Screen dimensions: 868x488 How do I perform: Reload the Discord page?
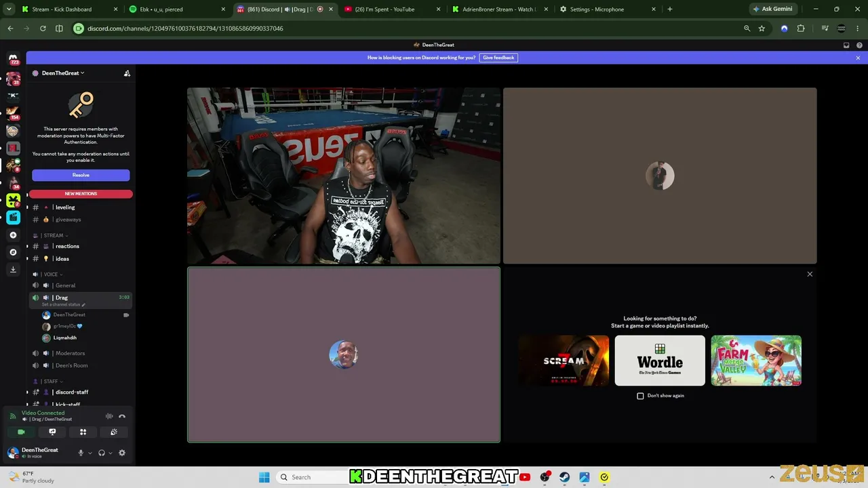43,28
